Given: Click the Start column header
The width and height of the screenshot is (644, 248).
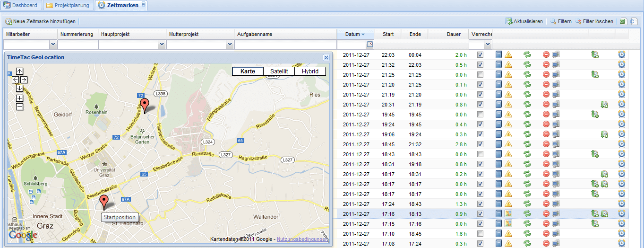Looking at the screenshot, I should (x=388, y=34).
